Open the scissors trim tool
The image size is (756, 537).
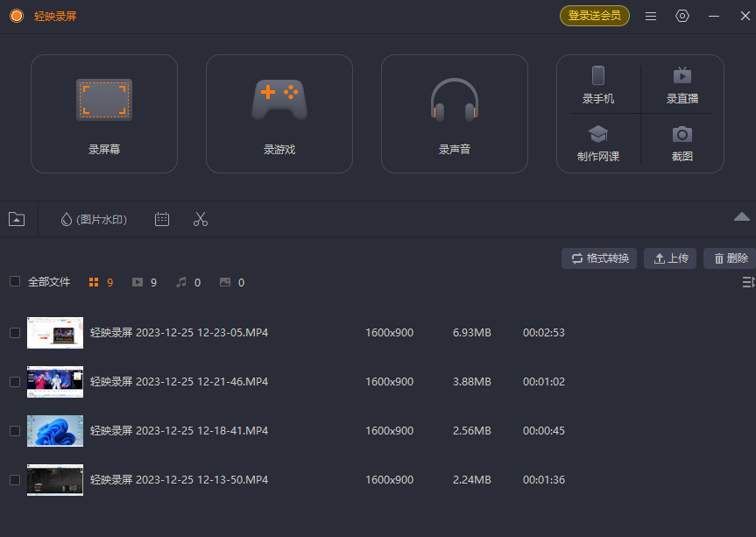(x=200, y=220)
